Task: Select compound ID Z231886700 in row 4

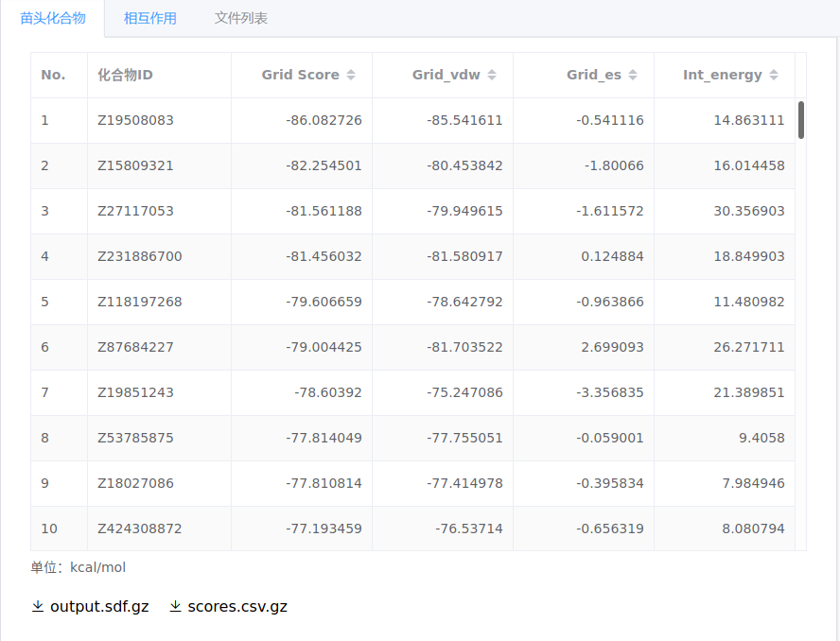Action: coord(140,256)
